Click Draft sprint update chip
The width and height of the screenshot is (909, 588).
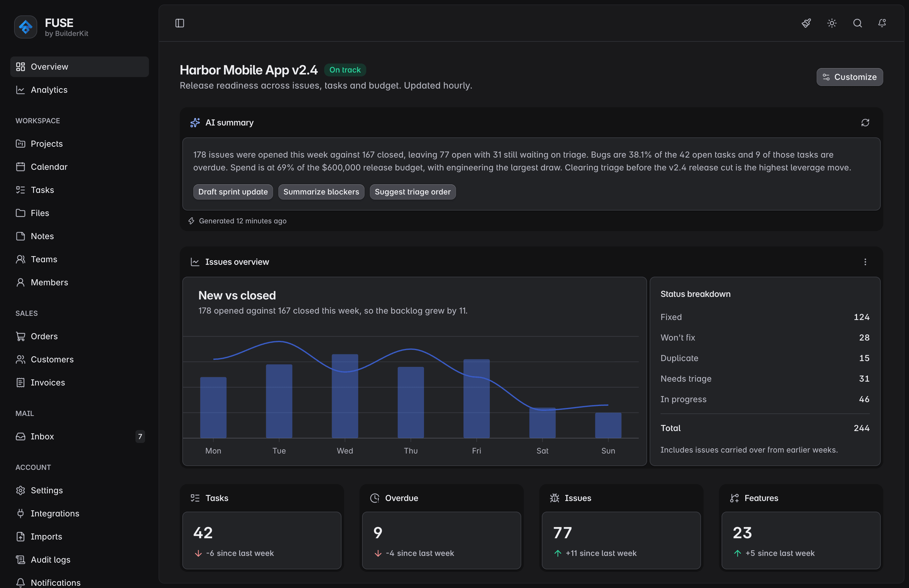point(233,192)
